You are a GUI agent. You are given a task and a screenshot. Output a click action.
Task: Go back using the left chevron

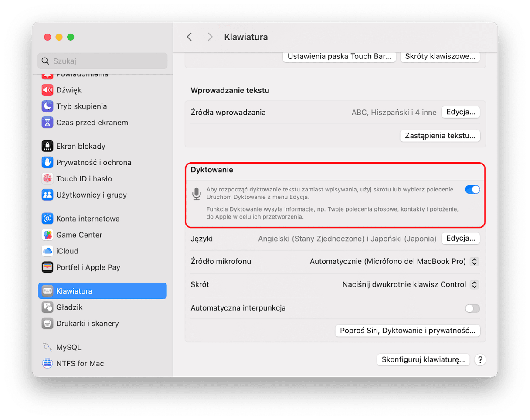pyautogui.click(x=189, y=37)
